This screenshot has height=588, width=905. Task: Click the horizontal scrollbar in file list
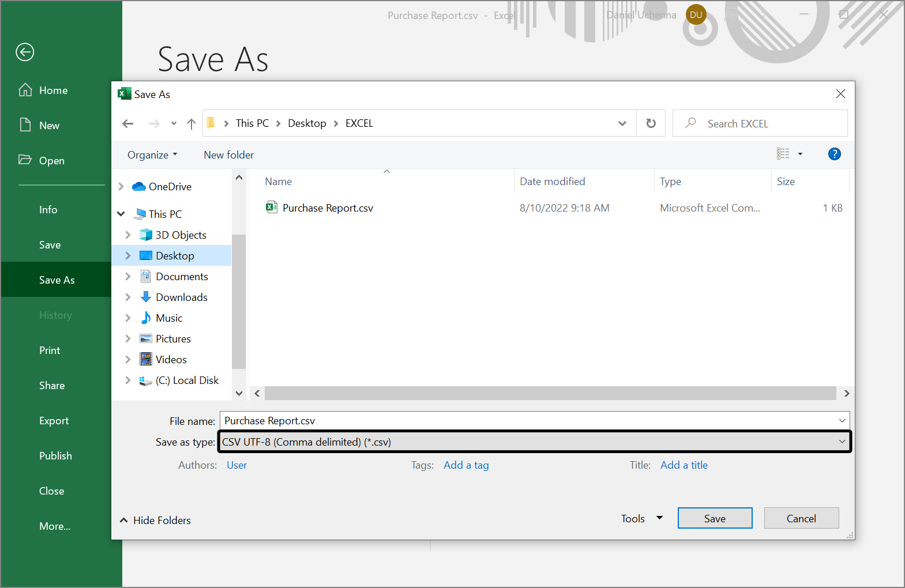click(550, 393)
